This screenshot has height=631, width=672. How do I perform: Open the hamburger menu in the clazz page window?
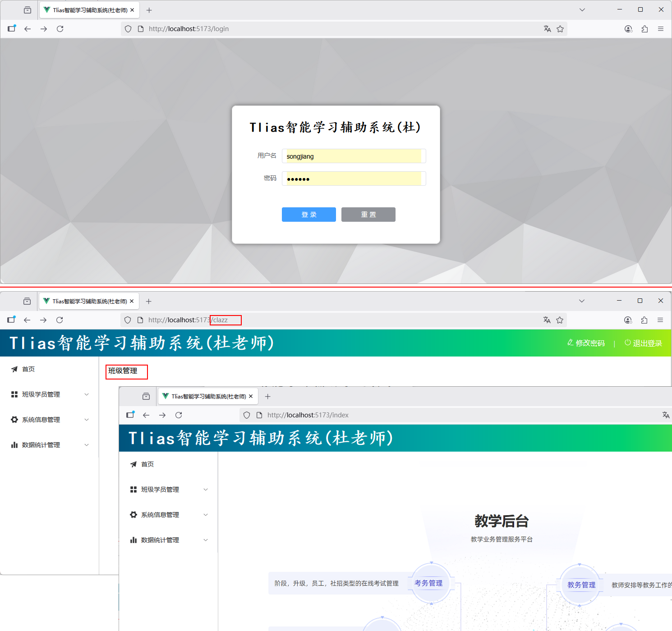pos(660,320)
